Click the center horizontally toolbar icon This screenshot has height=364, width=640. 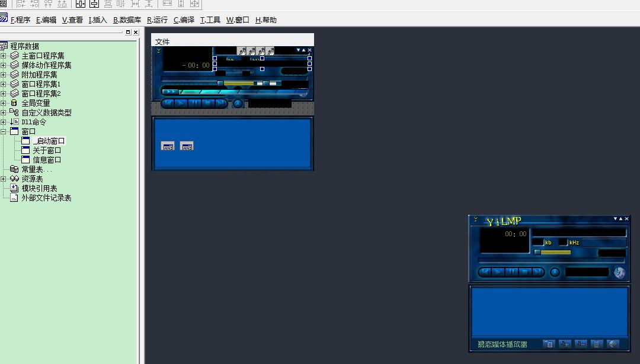coord(81,4)
